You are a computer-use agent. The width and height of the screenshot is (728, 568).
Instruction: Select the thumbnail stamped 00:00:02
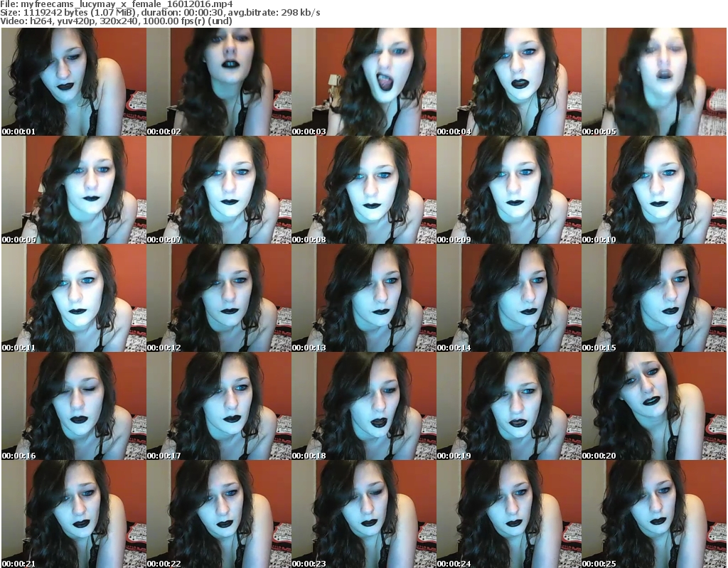pyautogui.click(x=219, y=82)
